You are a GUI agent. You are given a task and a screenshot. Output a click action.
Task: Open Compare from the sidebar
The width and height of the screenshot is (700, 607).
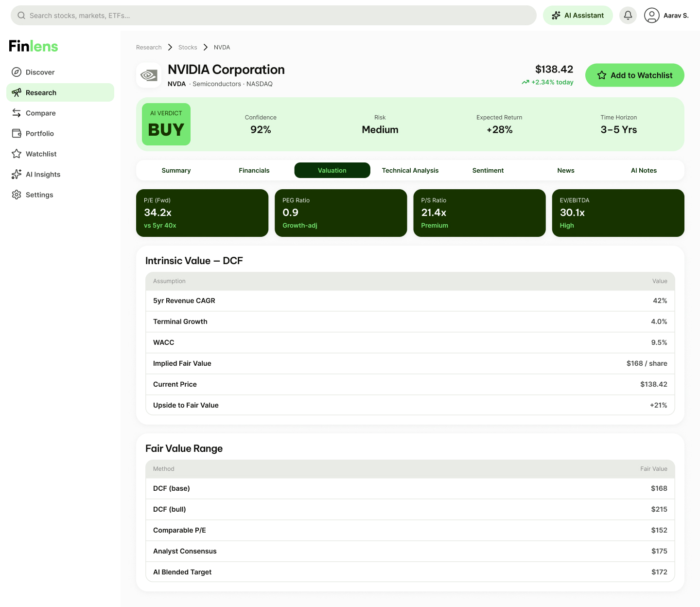coord(60,113)
